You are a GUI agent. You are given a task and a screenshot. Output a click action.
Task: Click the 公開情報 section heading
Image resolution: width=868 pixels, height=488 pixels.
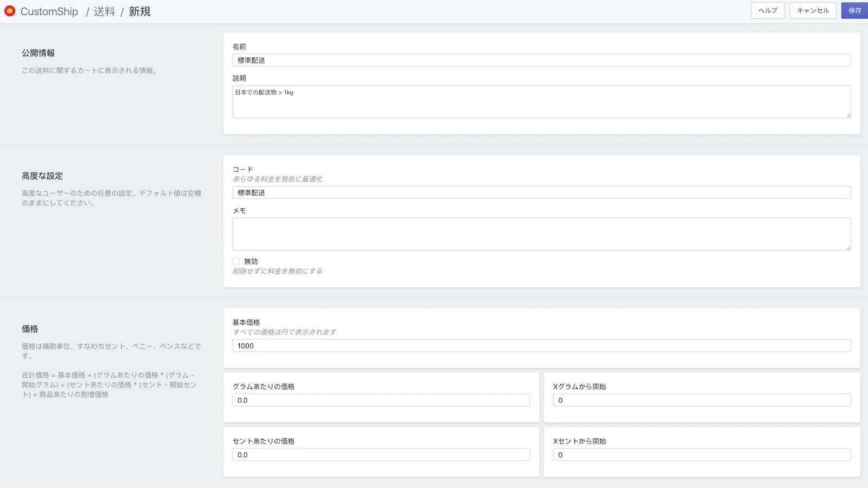click(38, 53)
